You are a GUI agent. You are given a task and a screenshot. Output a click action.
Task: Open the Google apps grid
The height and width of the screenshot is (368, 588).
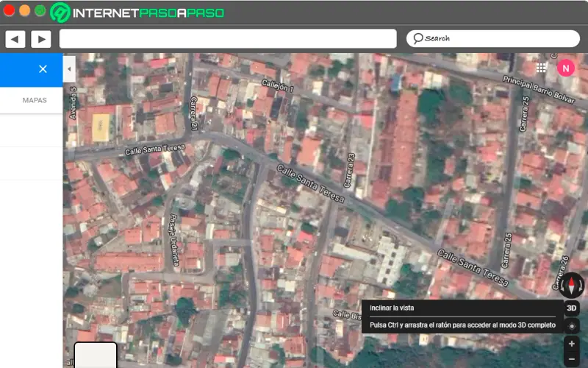click(542, 68)
